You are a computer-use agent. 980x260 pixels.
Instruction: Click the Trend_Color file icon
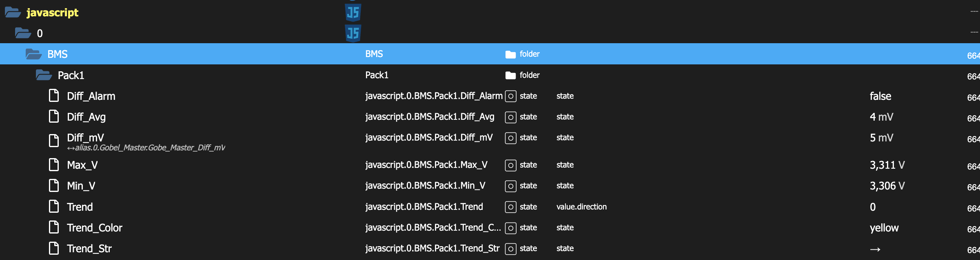click(x=54, y=227)
